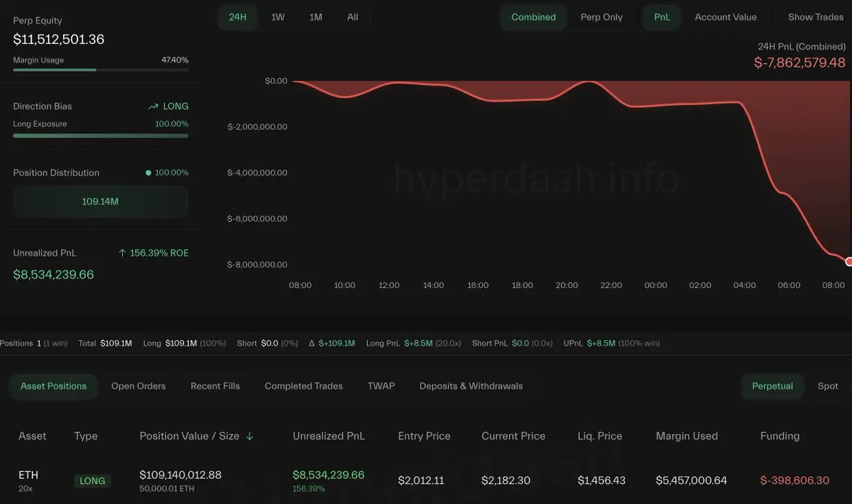Click the left panel Unrealized PnL $8,534,239.66
Viewport: 852px width, 504px height.
point(53,275)
